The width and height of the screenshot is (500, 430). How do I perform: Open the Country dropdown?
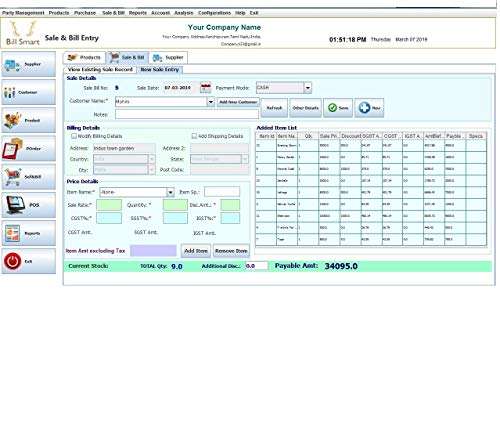(x=151, y=159)
